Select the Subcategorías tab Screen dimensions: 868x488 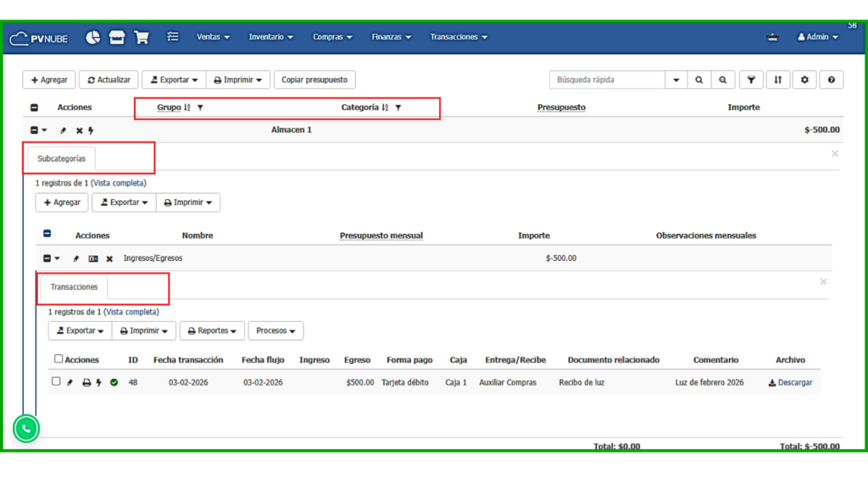[x=61, y=158]
